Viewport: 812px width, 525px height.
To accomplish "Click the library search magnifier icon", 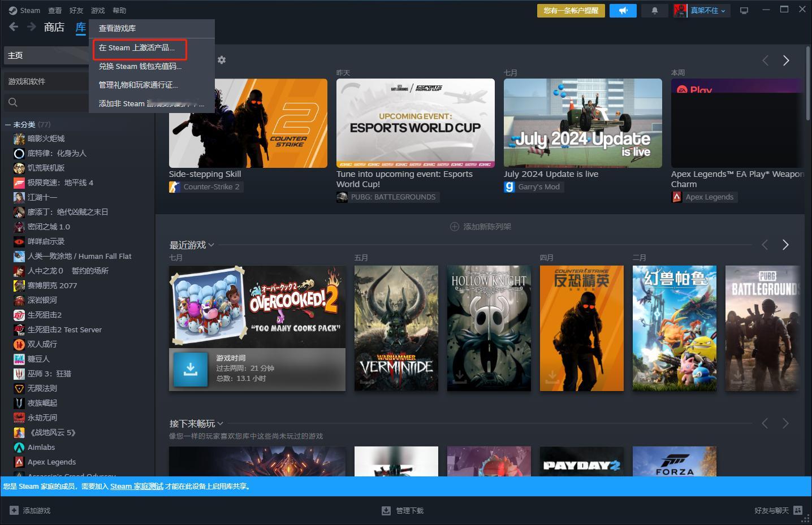I will [13, 102].
